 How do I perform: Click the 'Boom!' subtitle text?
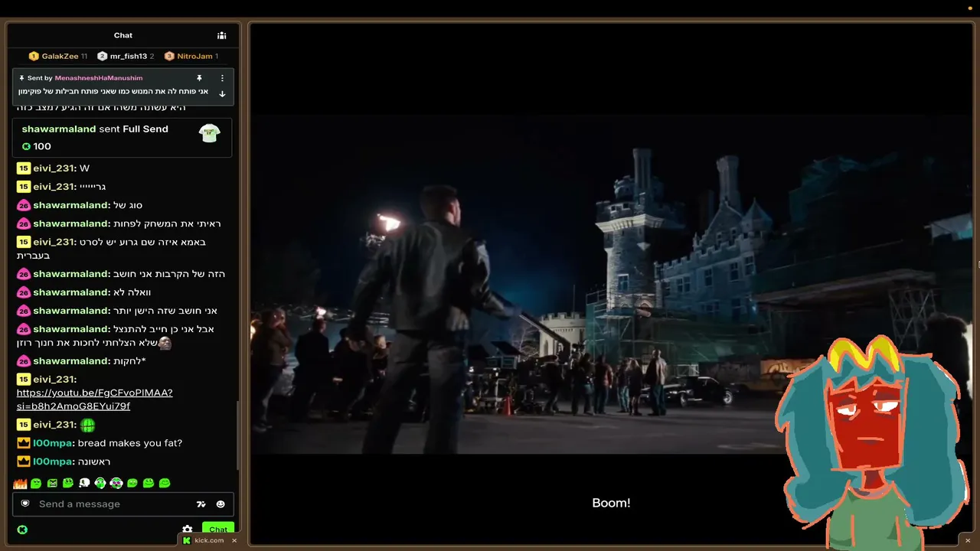[x=611, y=503]
